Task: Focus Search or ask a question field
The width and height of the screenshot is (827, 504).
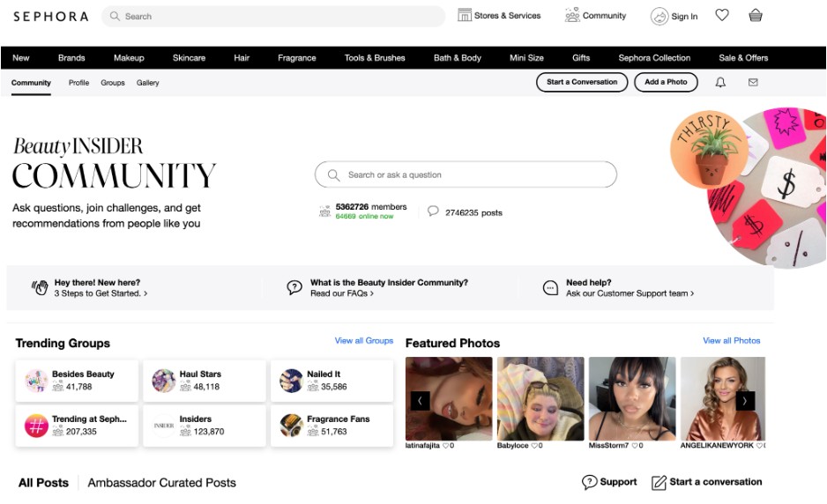Action: (466, 174)
